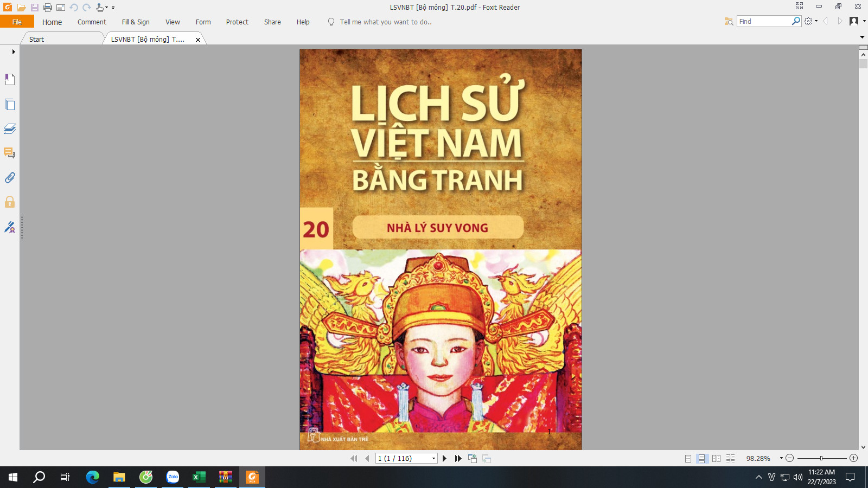This screenshot has width=868, height=488.
Task: Open the Form ribbon tab
Action: click(x=203, y=22)
